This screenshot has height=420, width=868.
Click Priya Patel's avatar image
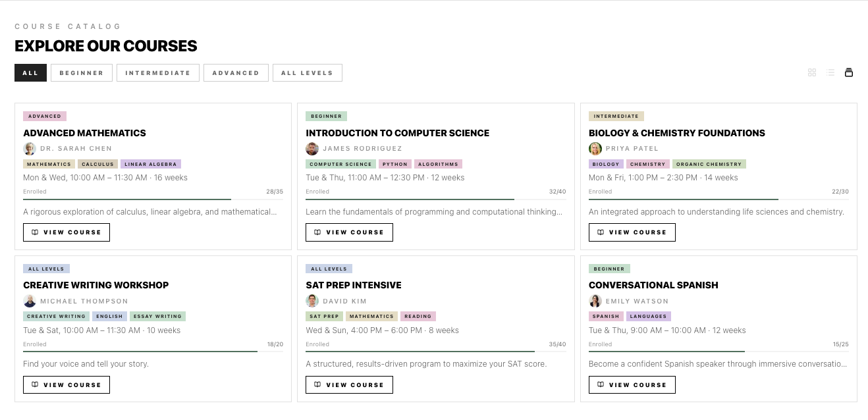[x=595, y=149]
